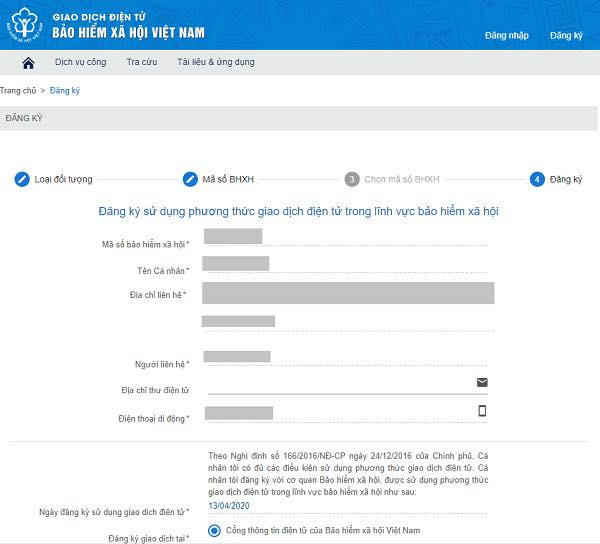Click the Đăng ký breadcrumb link
600x544 pixels.
click(x=65, y=91)
